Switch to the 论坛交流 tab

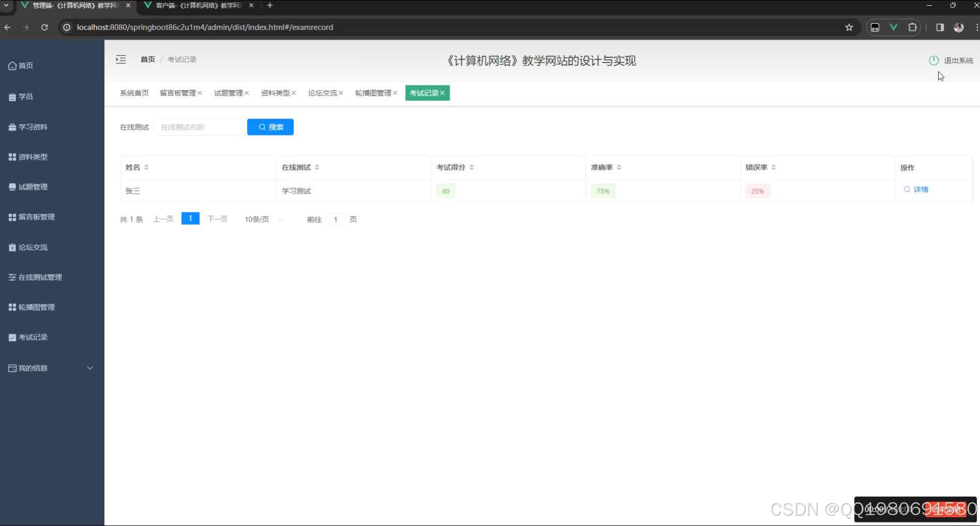click(323, 93)
